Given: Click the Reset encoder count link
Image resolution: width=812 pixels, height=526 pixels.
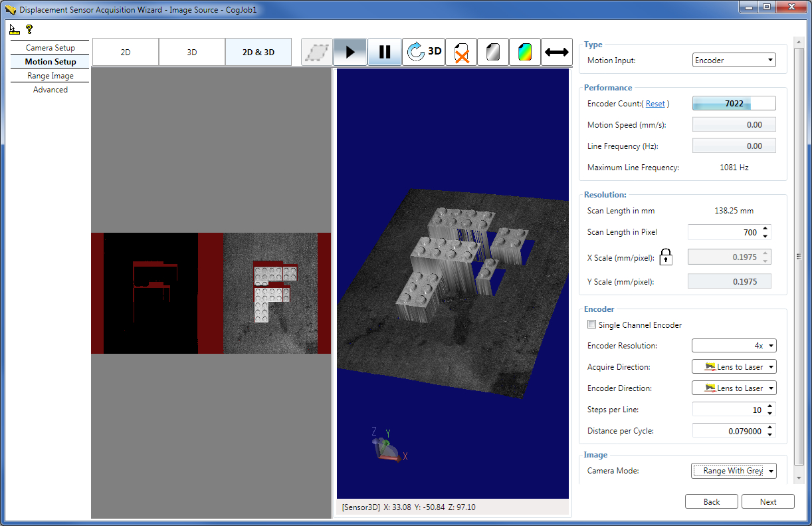Looking at the screenshot, I should click(656, 104).
